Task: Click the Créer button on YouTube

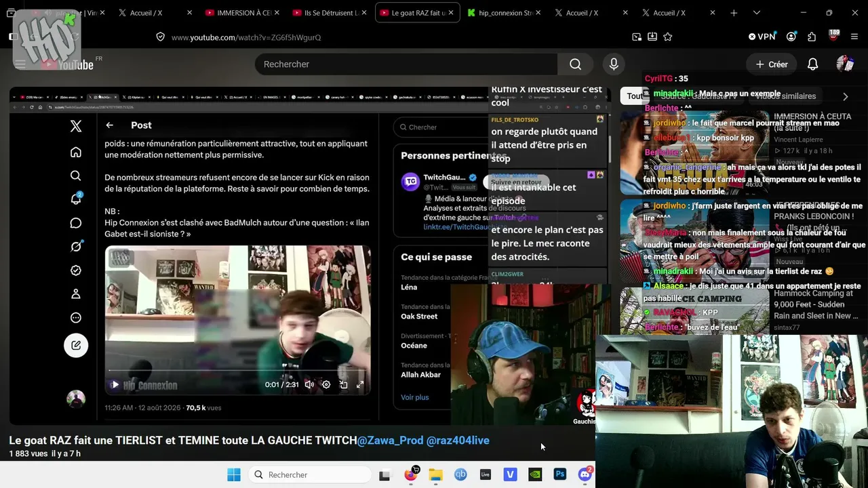Action: (772, 64)
